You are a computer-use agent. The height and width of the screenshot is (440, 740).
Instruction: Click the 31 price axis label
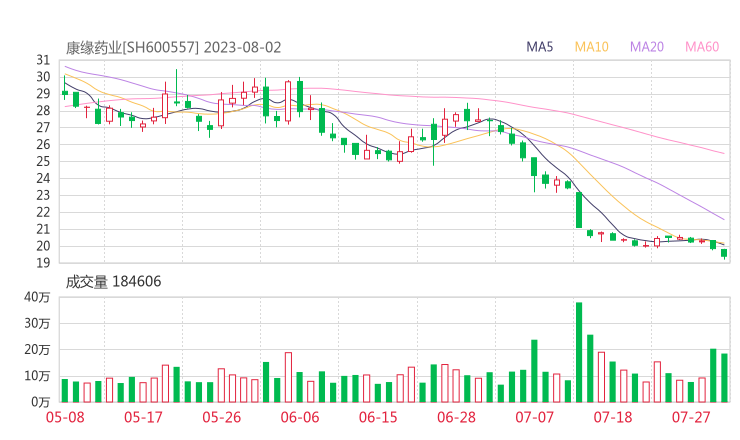43,60
